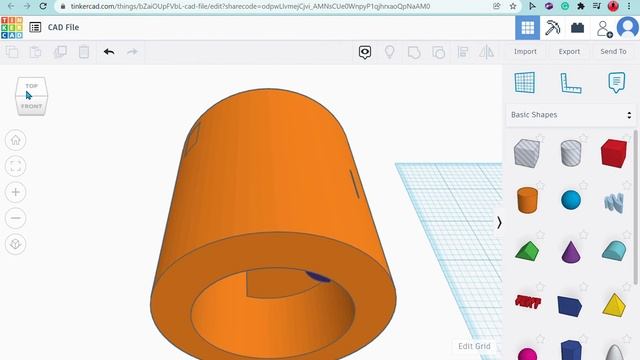Switch to 3D design grid view
This screenshot has height=360, width=640.
click(x=527, y=28)
